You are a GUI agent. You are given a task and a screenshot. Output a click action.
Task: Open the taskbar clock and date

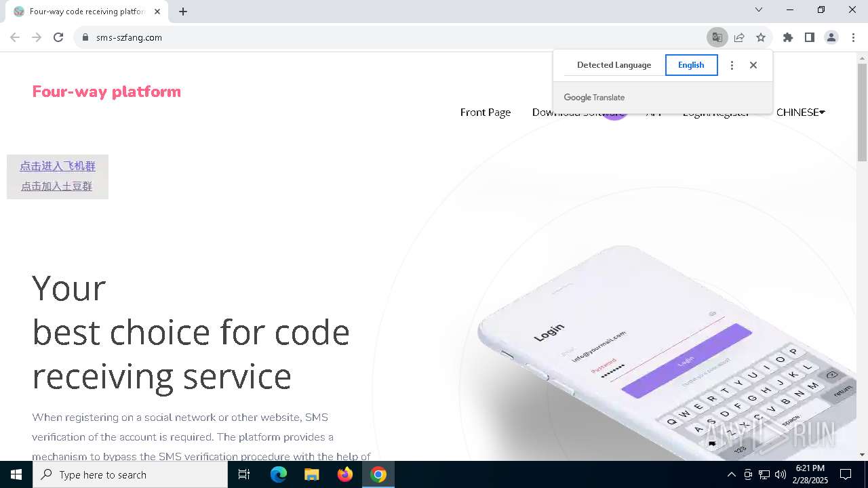tap(810, 474)
